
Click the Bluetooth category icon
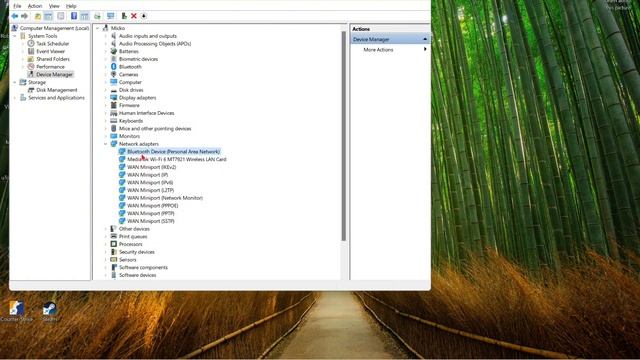click(113, 67)
